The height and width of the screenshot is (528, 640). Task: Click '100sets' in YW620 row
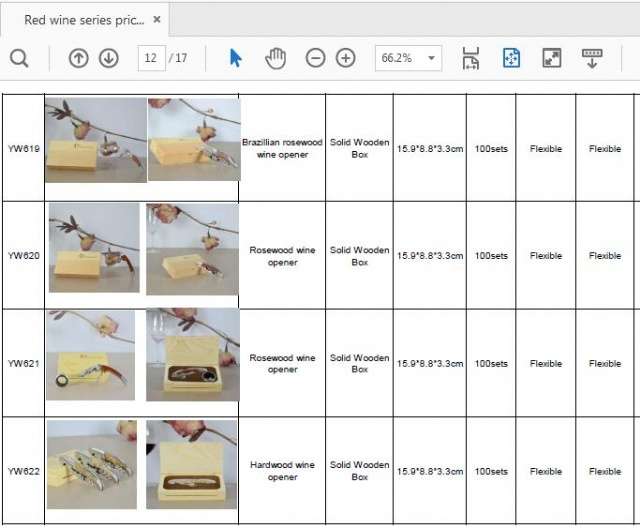[491, 256]
